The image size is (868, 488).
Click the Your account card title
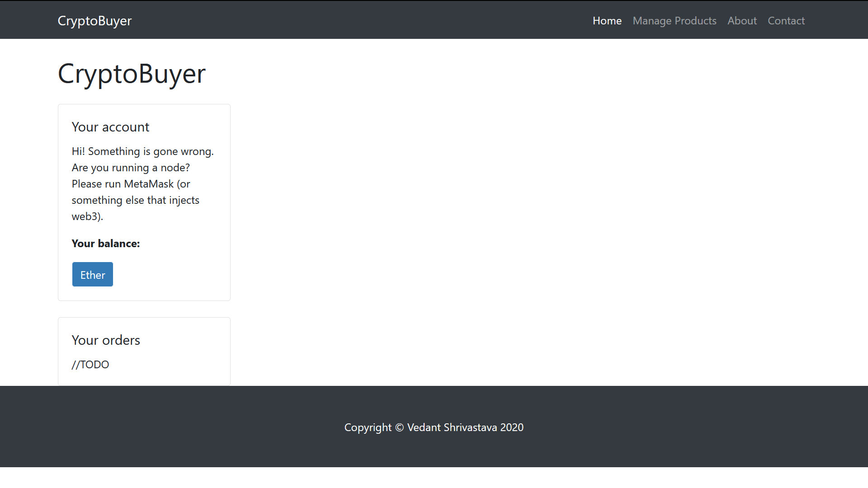(x=110, y=127)
